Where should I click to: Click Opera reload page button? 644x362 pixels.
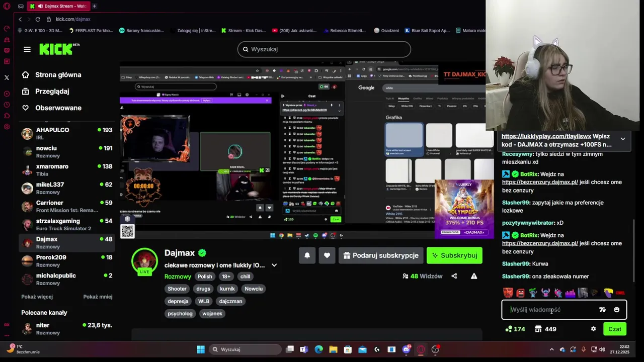click(x=38, y=19)
